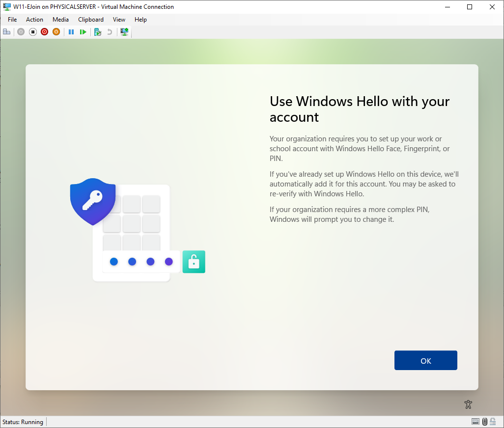The height and width of the screenshot is (428, 504).
Task: Click the grey Start power icon
Action: [21, 32]
